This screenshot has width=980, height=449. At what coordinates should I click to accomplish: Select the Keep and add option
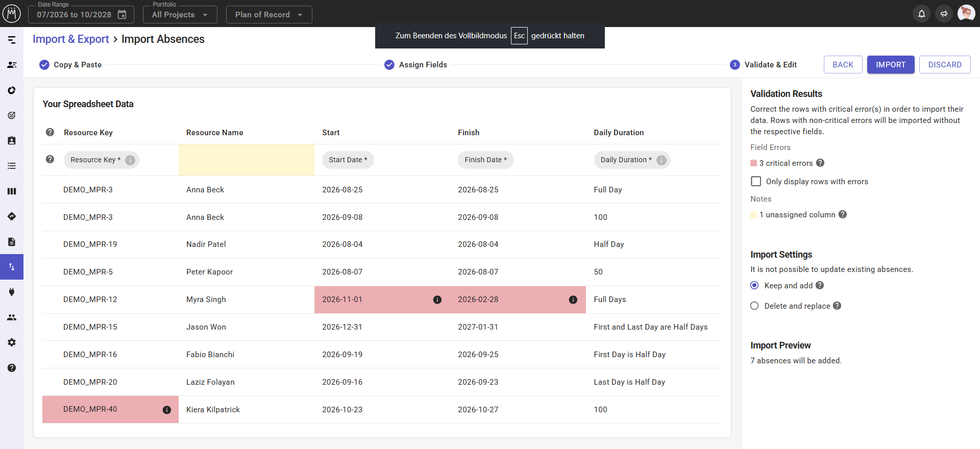[x=754, y=285]
